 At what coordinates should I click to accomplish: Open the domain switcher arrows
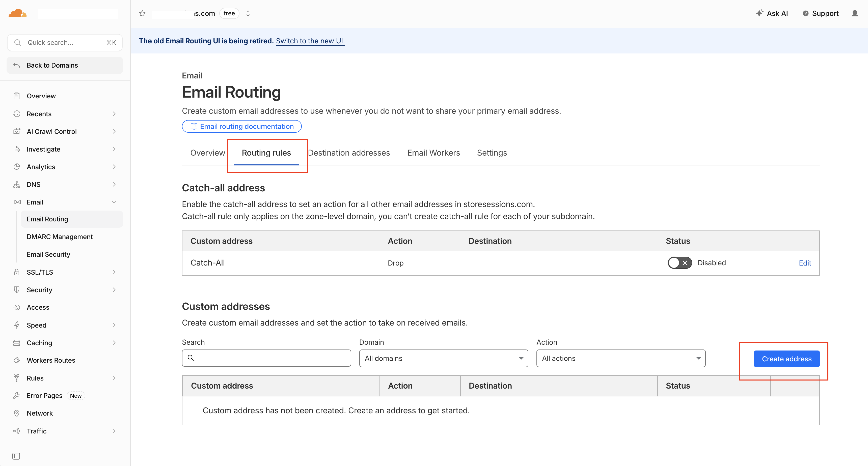coord(248,13)
